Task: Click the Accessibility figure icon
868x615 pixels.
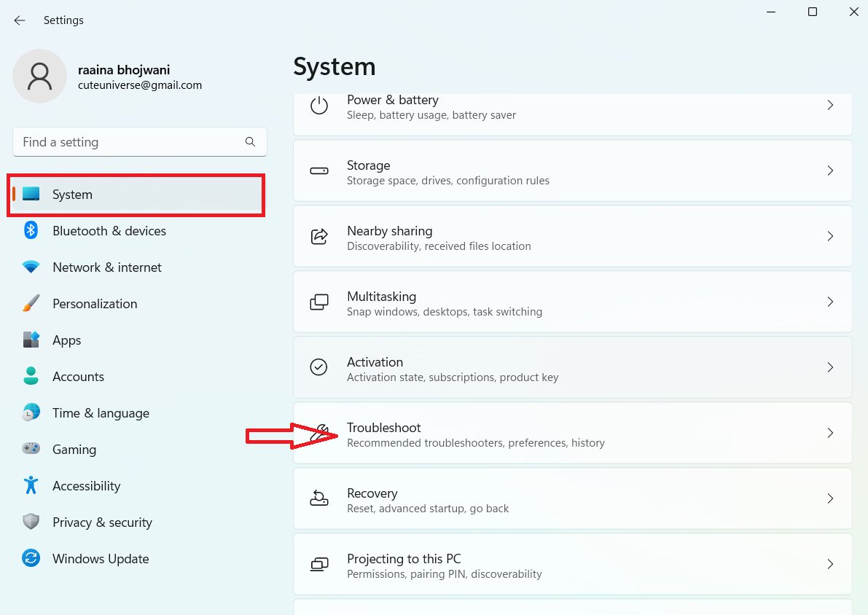Action: pos(31,486)
